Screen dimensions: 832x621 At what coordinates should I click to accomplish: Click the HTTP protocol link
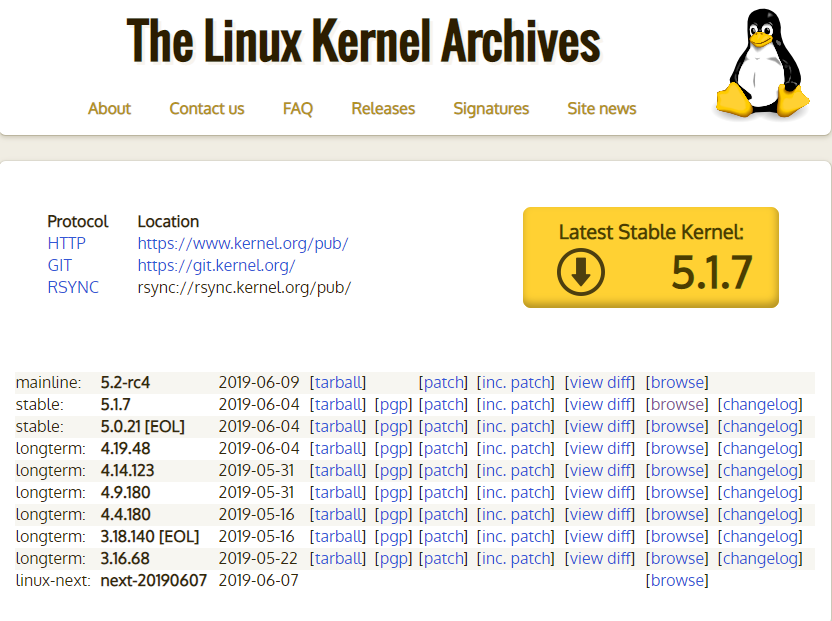[x=66, y=243]
